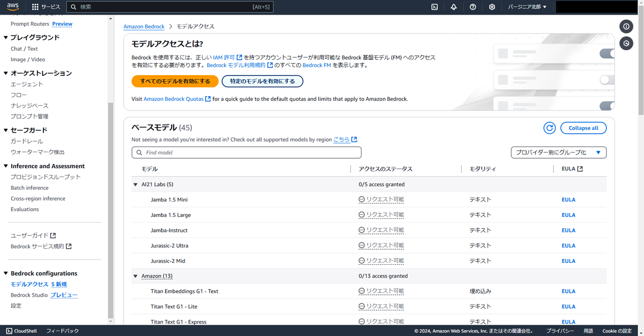Open プライバシー footer link
The width and height of the screenshot is (644, 336).
tap(560, 331)
